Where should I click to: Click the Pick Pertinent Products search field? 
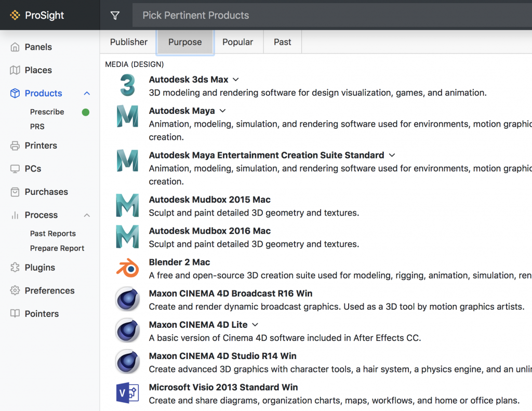click(x=332, y=15)
